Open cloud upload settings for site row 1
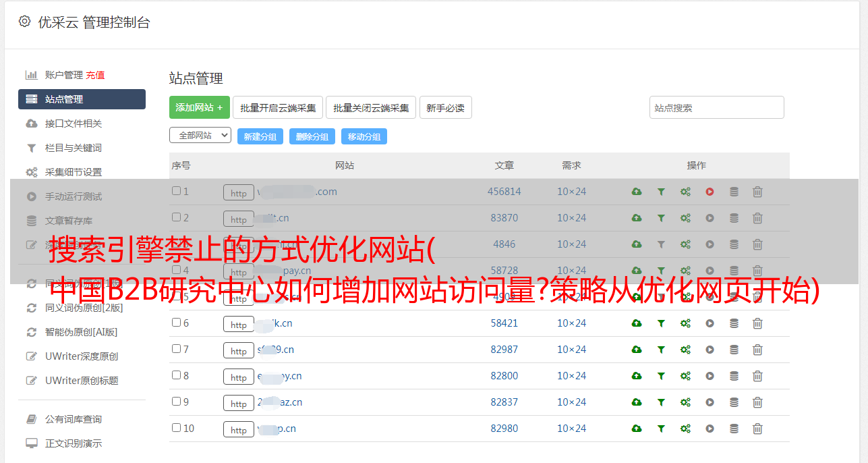This screenshot has height=463, width=868. pos(637,192)
